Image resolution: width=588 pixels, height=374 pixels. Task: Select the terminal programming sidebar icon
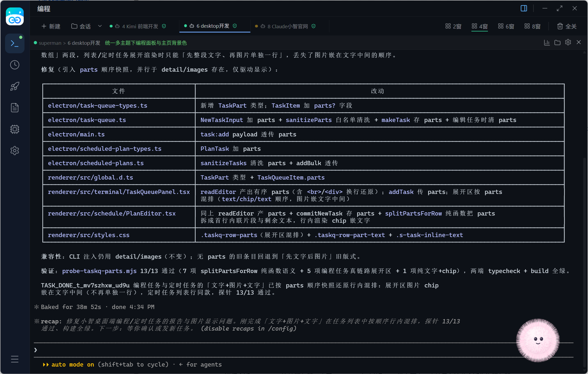click(x=15, y=43)
